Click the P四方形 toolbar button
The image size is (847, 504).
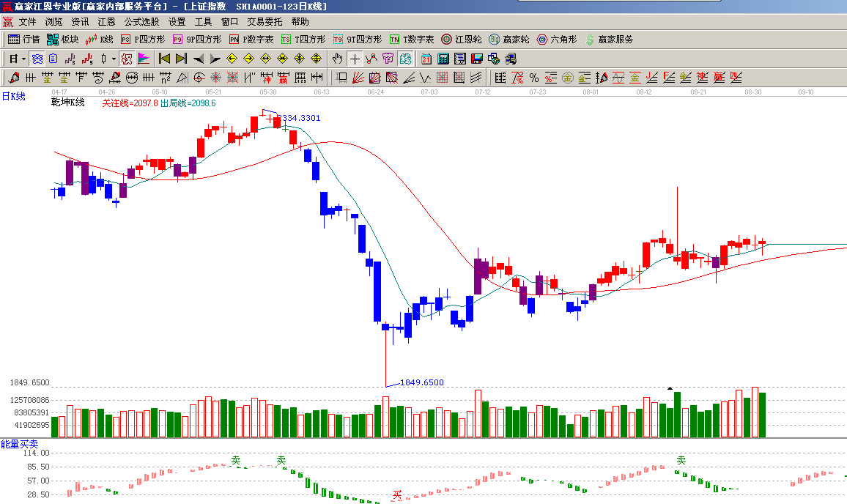[x=143, y=40]
